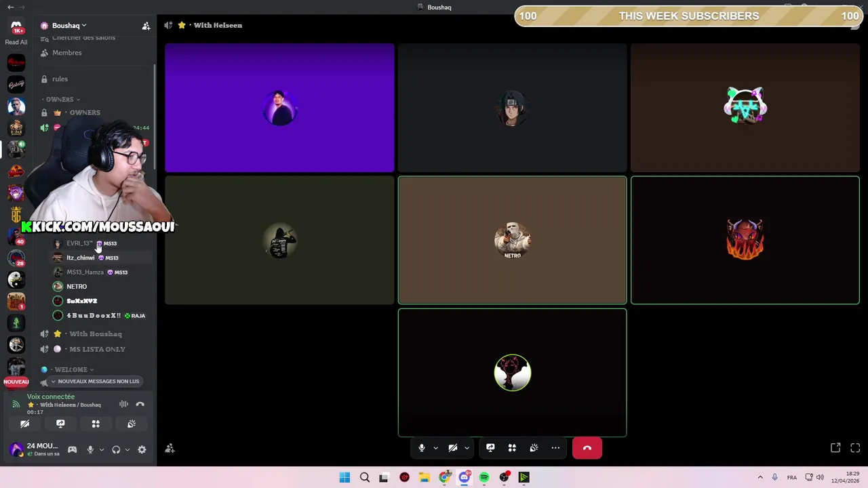The height and width of the screenshot is (488, 868).
Task: Select the flaming red demon participant tile
Action: (745, 240)
